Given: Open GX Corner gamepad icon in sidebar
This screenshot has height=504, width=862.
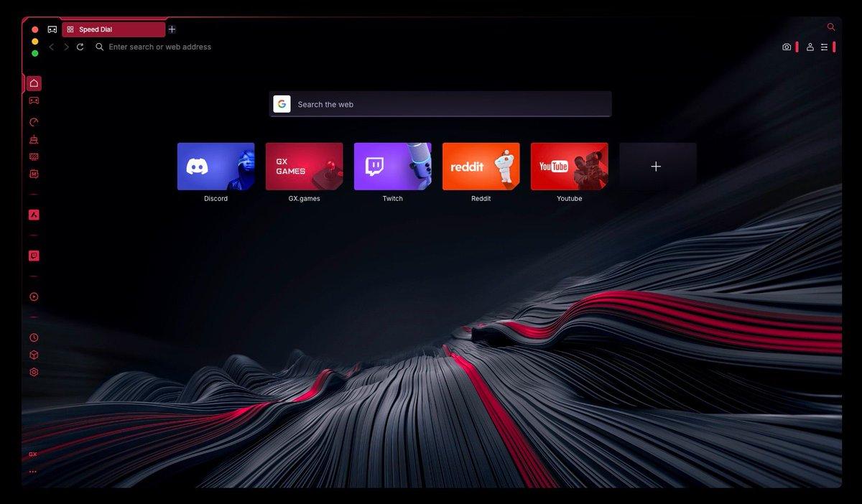Looking at the screenshot, I should coord(34,101).
